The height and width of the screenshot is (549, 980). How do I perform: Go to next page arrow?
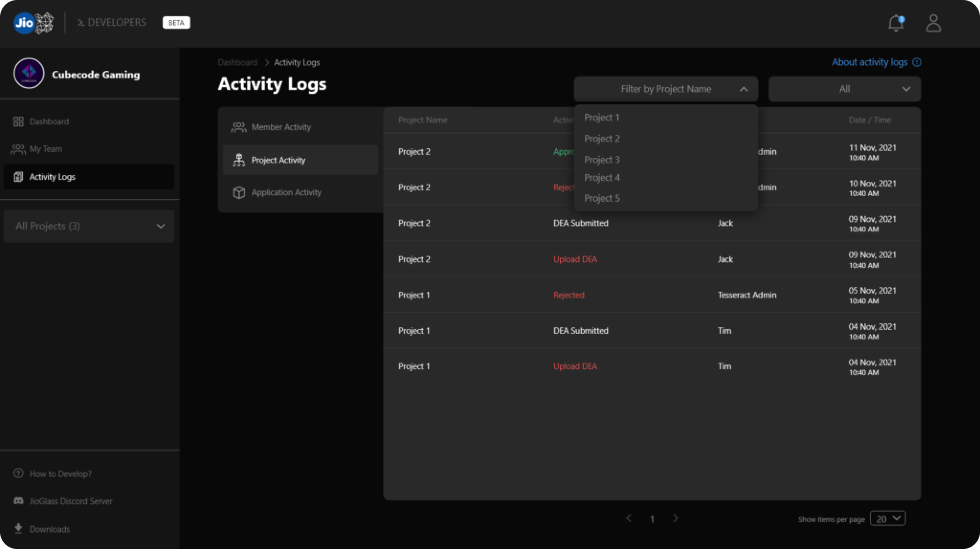[675, 518]
